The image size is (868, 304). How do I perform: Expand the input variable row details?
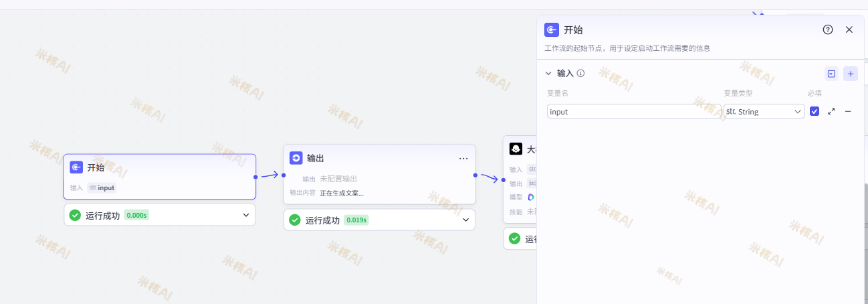click(x=831, y=111)
